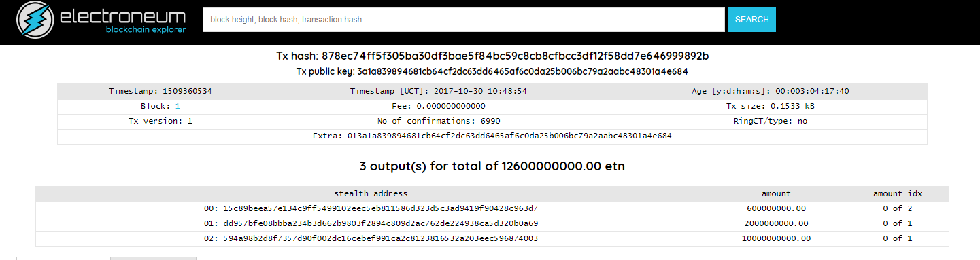Click the first tab below outputs table
This screenshot has width=980, height=260.
[x=63, y=259]
